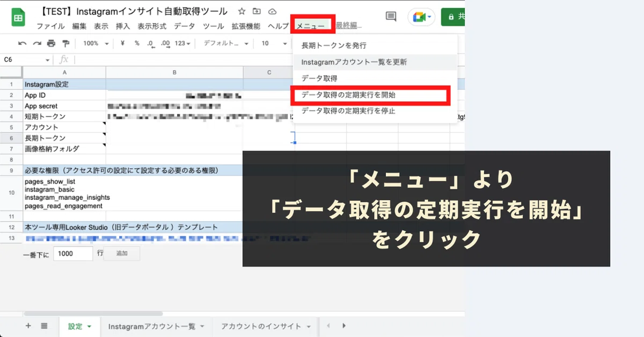Open the 設定 tab dropdown arrow
Screen dimensions: 644x337
[x=89, y=326]
